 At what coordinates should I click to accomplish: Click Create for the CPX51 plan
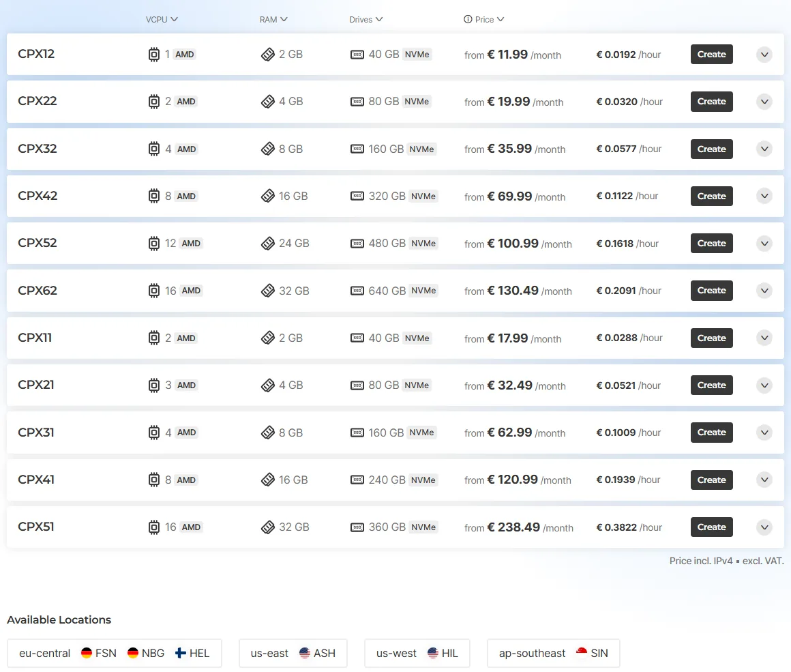point(711,527)
